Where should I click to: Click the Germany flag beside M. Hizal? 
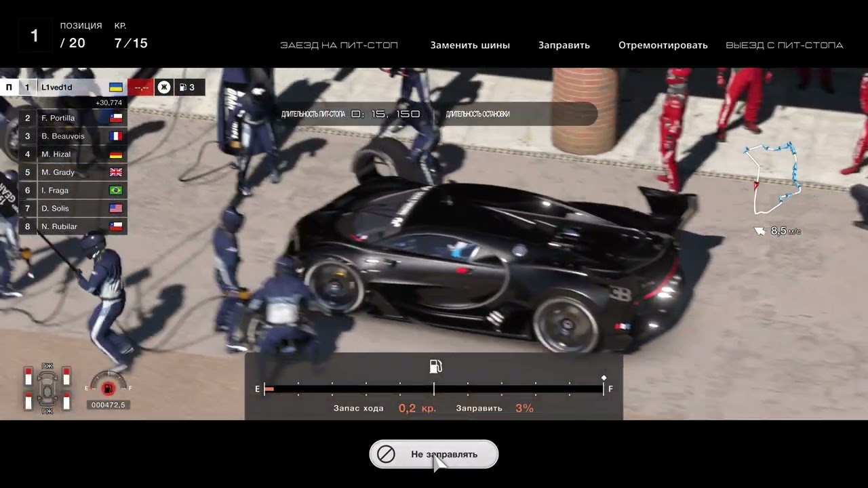pyautogui.click(x=116, y=154)
